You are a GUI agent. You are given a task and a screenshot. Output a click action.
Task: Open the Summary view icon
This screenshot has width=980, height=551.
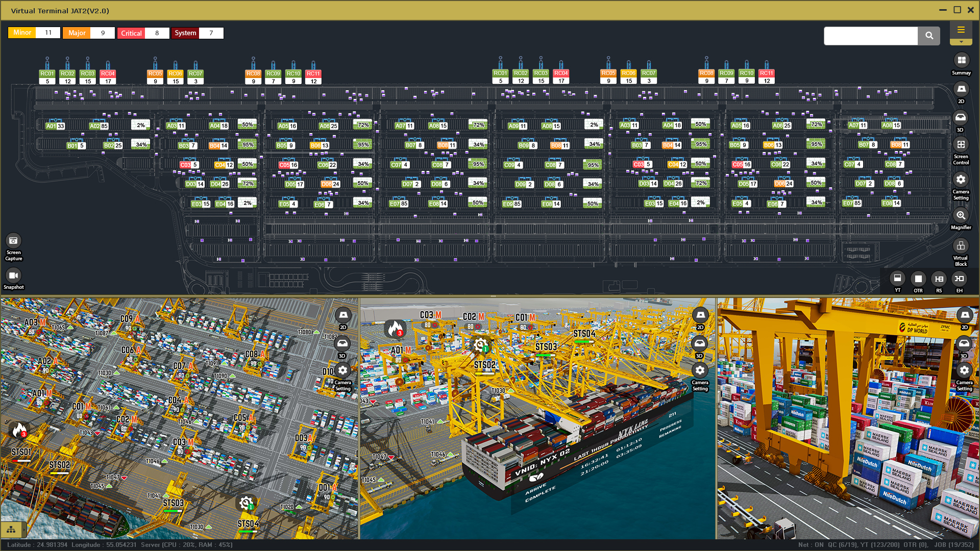[961, 61]
